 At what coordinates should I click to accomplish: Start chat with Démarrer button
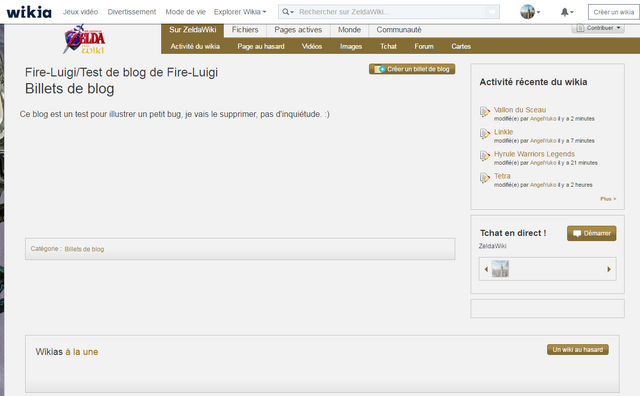coord(591,234)
